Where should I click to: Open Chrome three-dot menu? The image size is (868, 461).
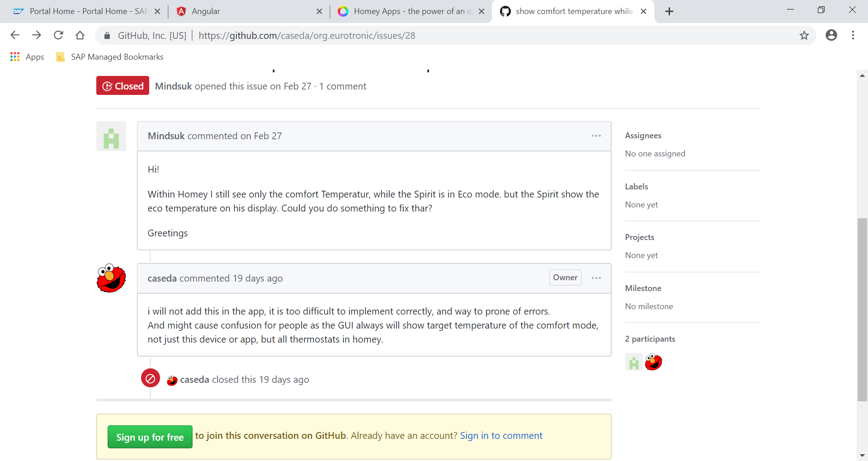pos(853,35)
